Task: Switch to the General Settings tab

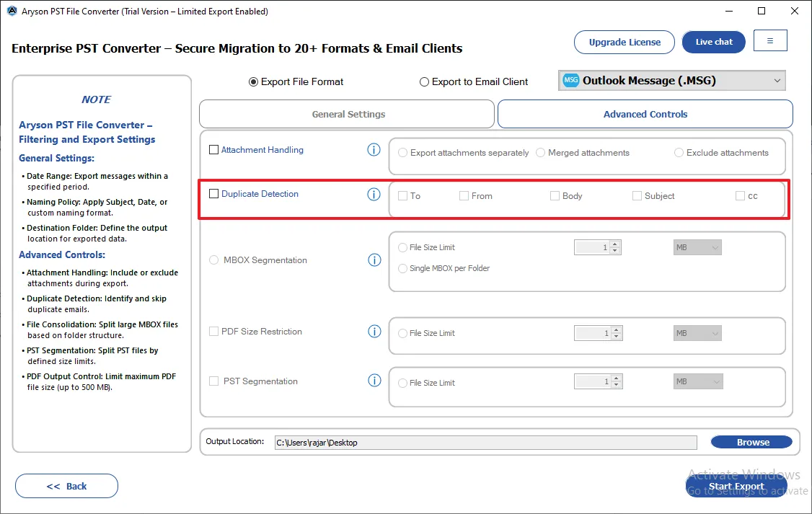Action: 347,114
